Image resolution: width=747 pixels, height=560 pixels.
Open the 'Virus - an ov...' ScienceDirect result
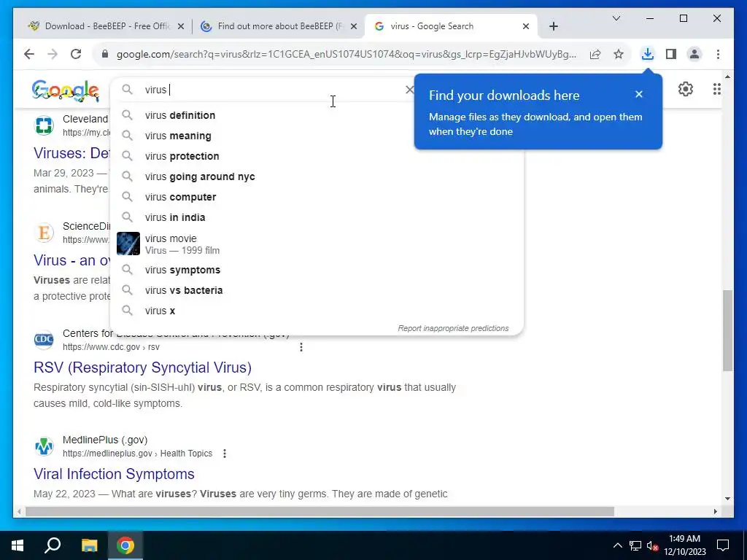(x=71, y=260)
